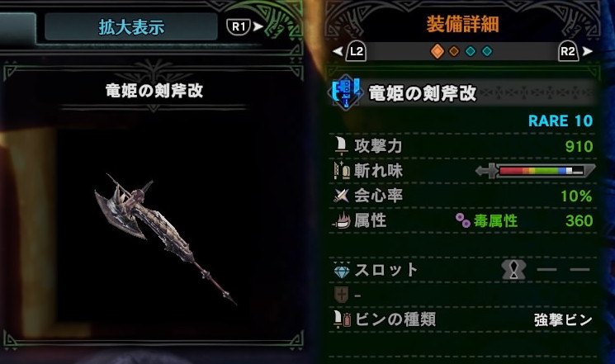Go to previous page with L2 arrow
The width and height of the screenshot is (615, 364).
click(x=349, y=51)
